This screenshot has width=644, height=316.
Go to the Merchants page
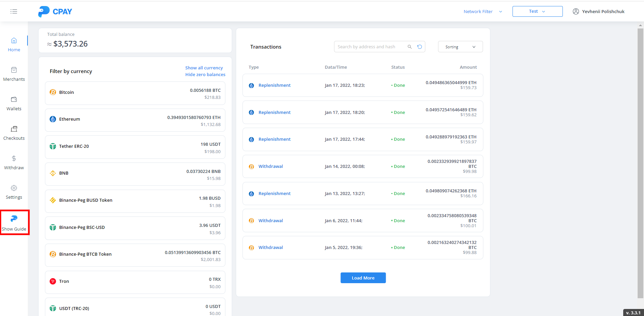tap(14, 74)
